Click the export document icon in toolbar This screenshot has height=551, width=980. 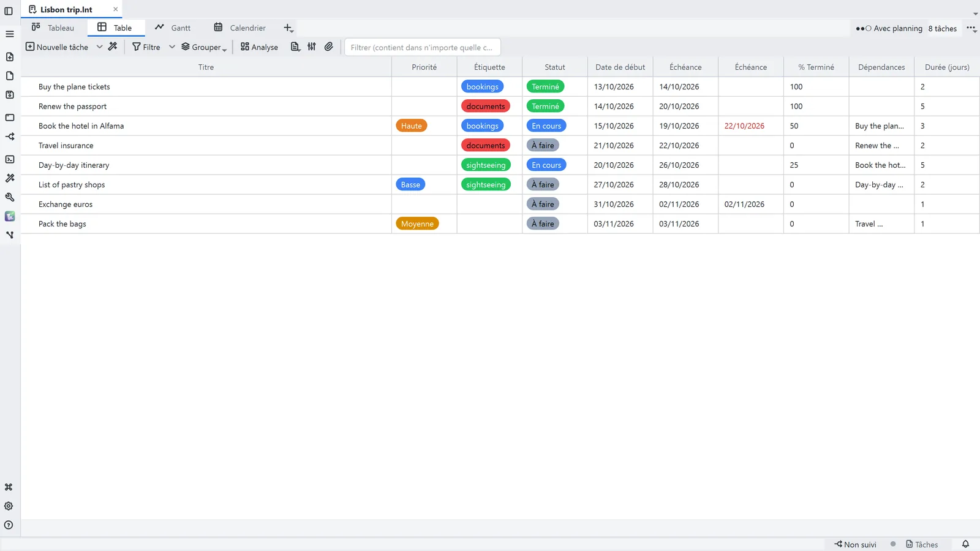pyautogui.click(x=295, y=47)
